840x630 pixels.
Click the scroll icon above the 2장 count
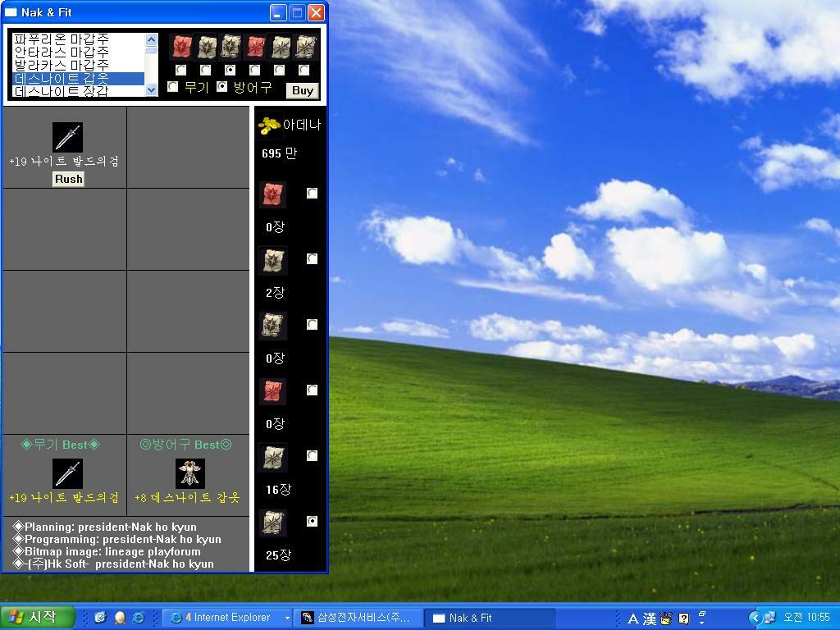[273, 261]
